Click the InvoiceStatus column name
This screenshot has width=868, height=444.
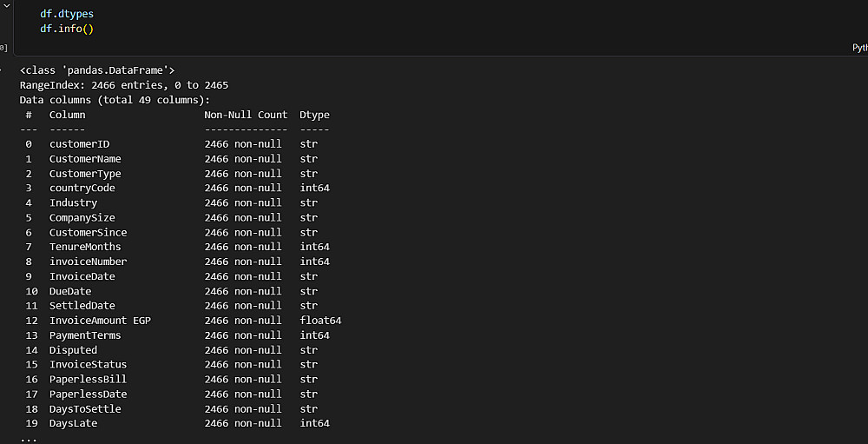pyautogui.click(x=88, y=365)
